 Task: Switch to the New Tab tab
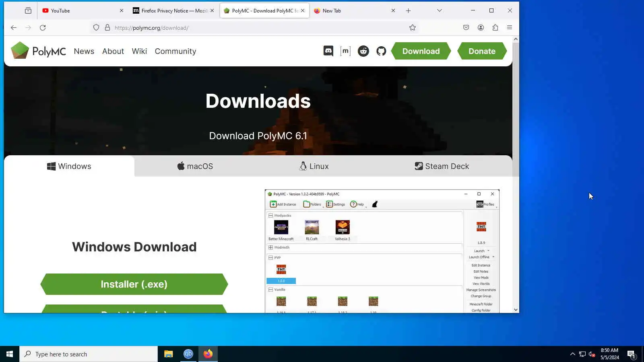(x=354, y=11)
